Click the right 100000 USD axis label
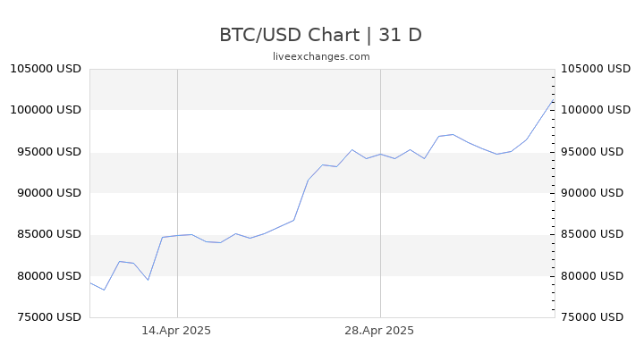 [596, 110]
